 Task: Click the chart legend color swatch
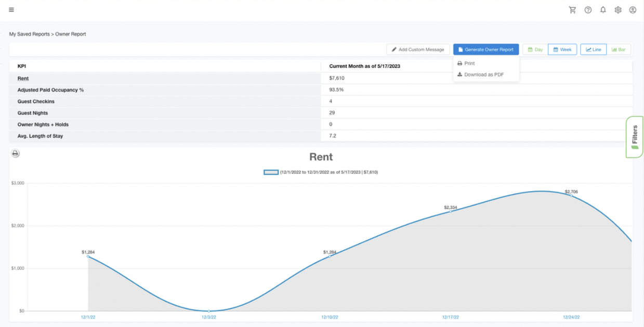[x=271, y=171]
